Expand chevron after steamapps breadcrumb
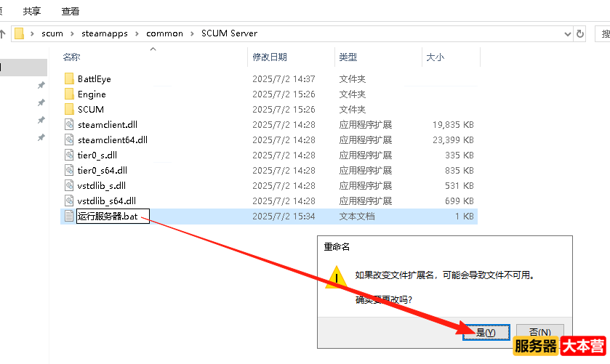Image resolution: width=610 pixels, height=364 pixels. pos(137,34)
